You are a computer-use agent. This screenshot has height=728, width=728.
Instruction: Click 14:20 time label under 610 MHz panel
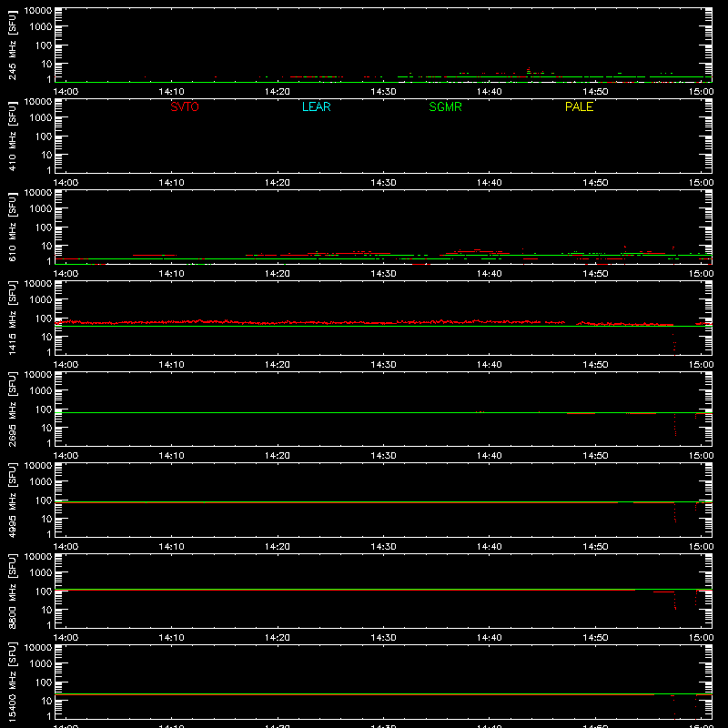coord(278,274)
